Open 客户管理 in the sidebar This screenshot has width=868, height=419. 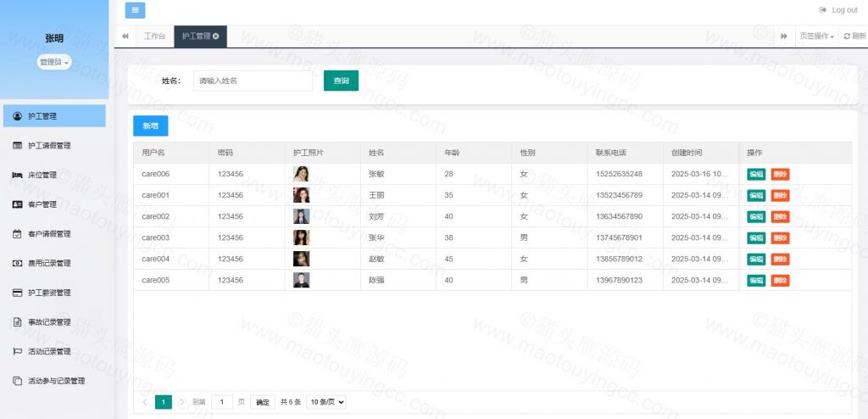coord(54,204)
